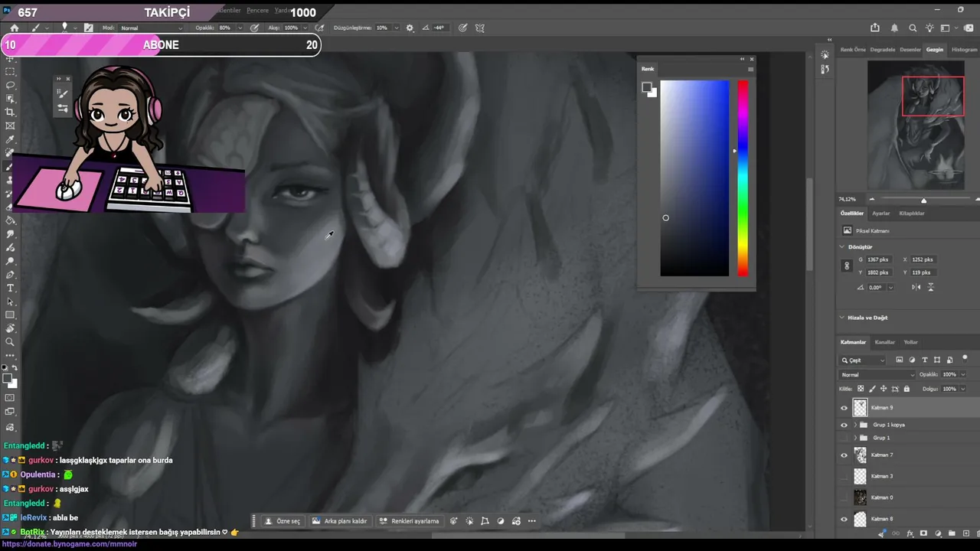980x551 pixels.
Task: Flip vertically in the Transform section
Action: coord(931,287)
